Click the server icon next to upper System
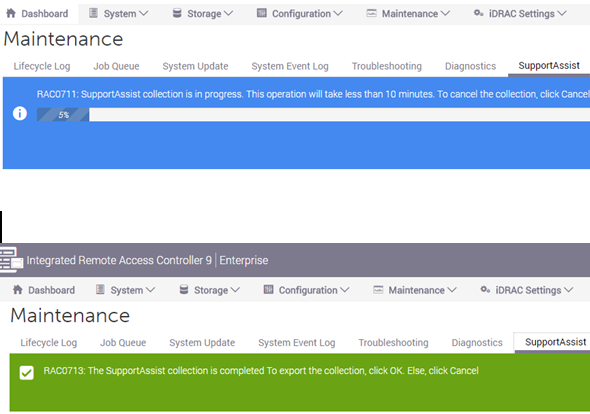 [x=93, y=13]
